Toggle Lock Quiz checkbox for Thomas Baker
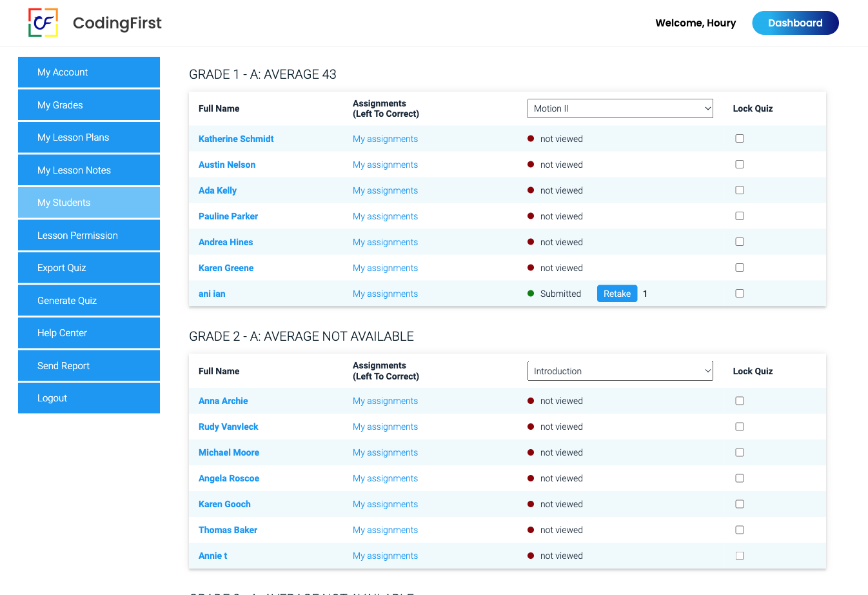868x595 pixels. click(740, 530)
